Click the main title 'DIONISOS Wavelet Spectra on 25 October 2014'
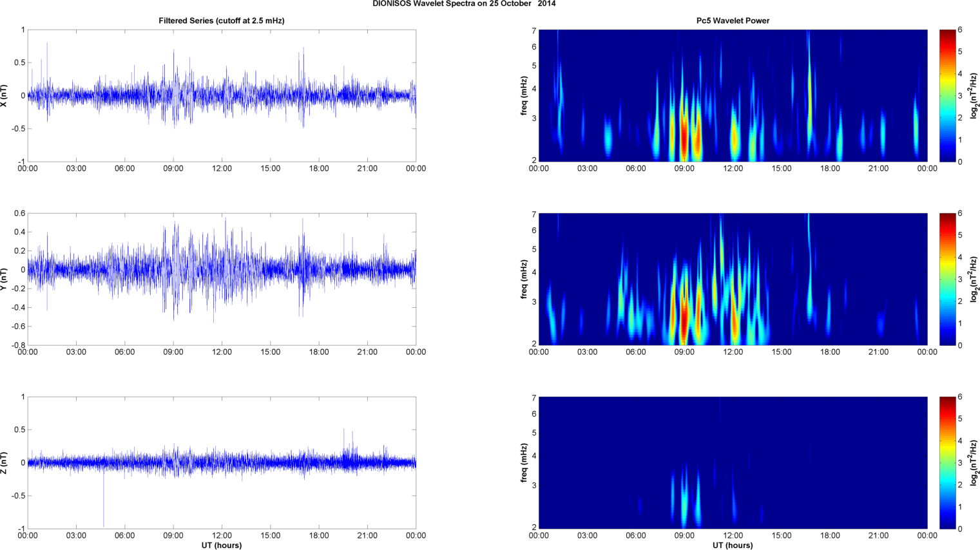The width and height of the screenshot is (980, 550). click(464, 4)
